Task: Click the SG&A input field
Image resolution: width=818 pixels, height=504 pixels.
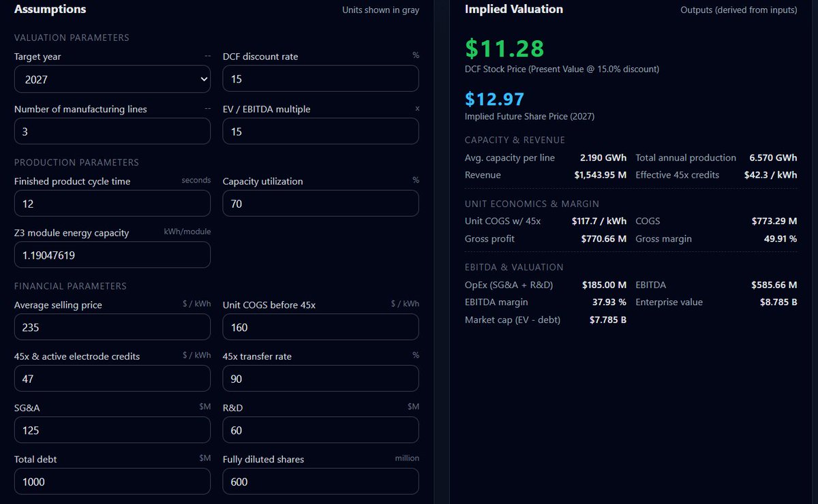Action: [x=112, y=430]
